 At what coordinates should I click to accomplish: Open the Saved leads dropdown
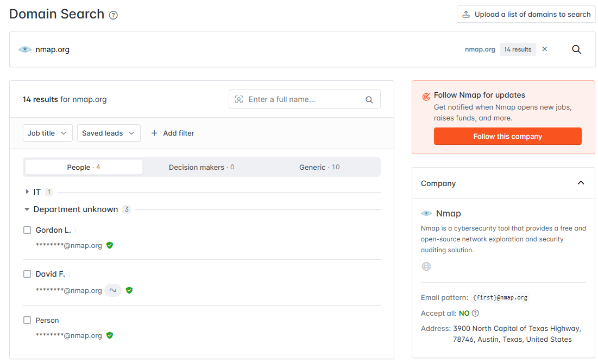109,133
